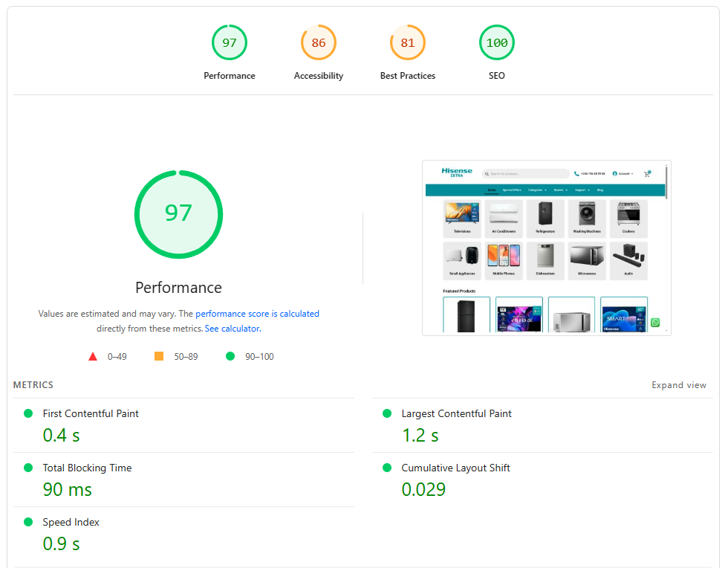728x568 pixels.
Task: Expand the First Contentful Paint metric row
Action: [91, 413]
